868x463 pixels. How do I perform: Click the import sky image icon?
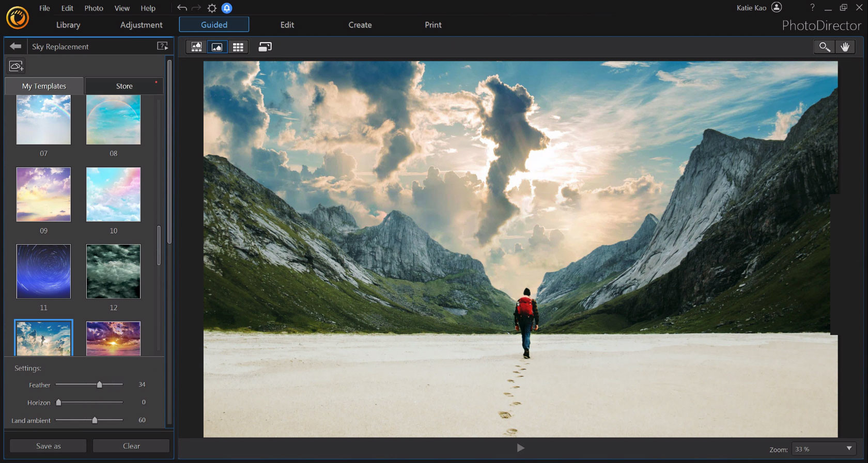(x=16, y=66)
